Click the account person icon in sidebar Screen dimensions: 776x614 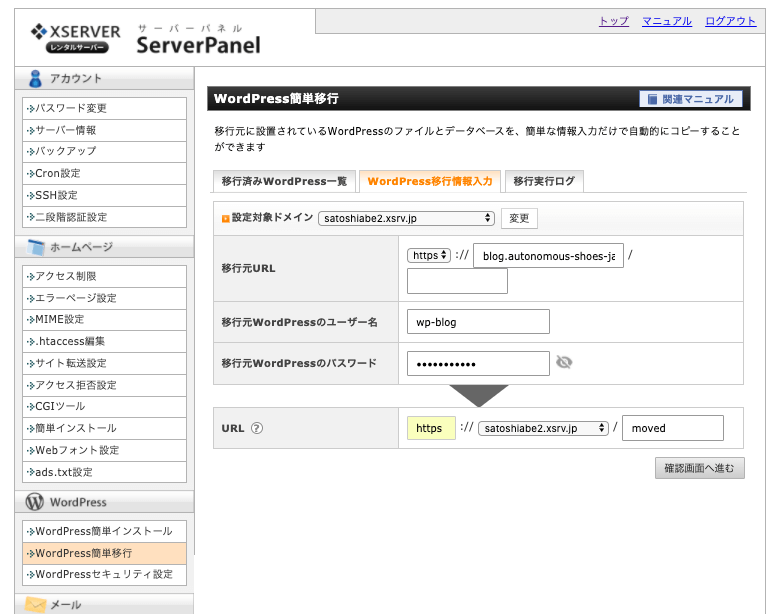(x=35, y=79)
